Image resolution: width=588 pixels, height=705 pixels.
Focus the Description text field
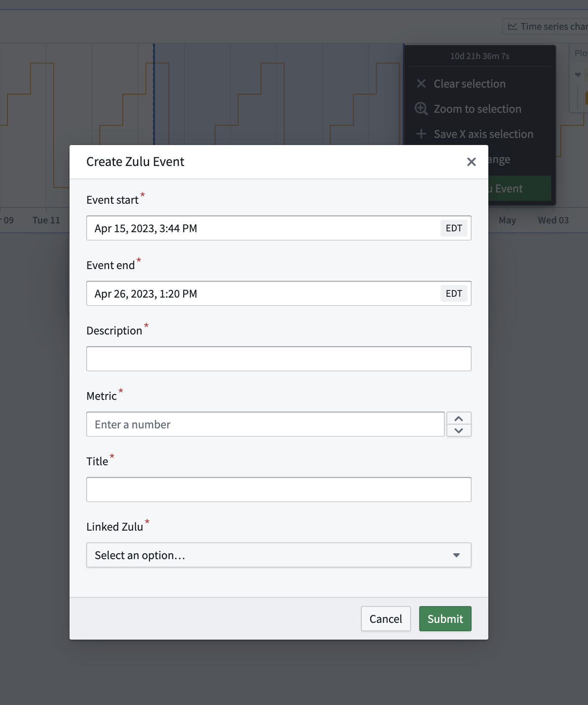point(279,359)
